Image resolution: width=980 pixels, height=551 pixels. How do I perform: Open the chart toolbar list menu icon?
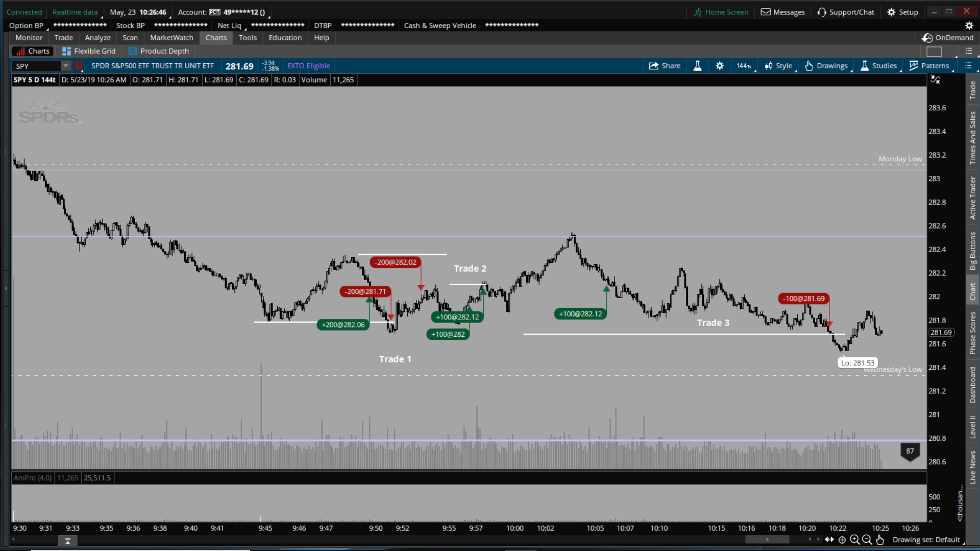click(968, 65)
